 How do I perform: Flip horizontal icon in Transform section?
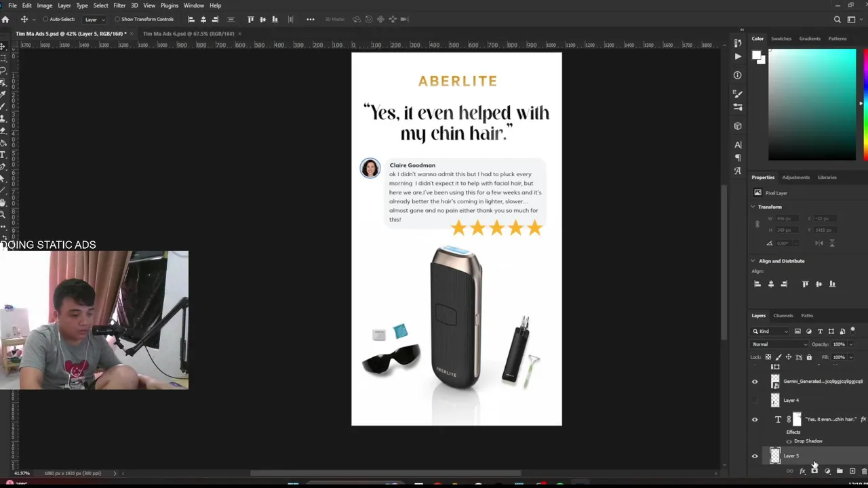[x=819, y=243]
